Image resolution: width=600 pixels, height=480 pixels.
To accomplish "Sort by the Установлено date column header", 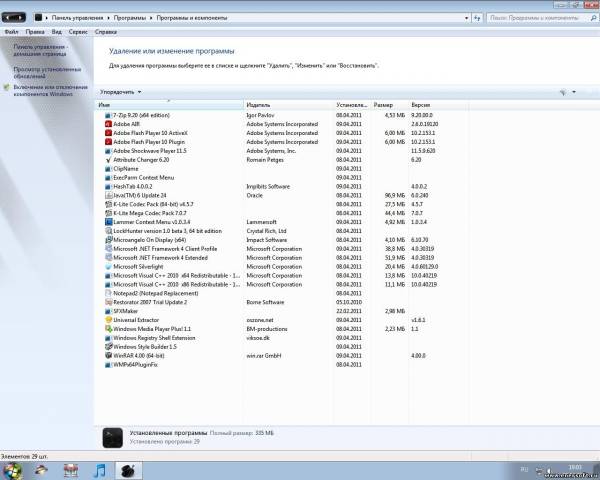I will [x=352, y=105].
